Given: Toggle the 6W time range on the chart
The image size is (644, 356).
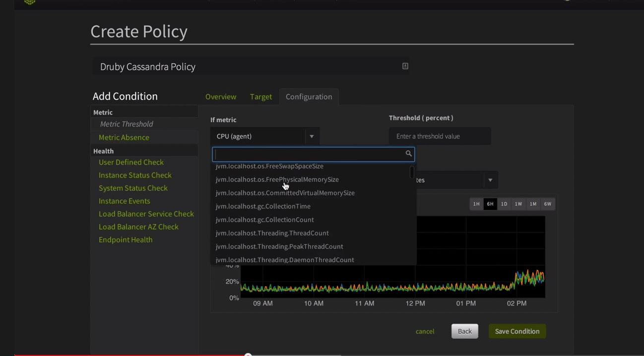Looking at the screenshot, I should pyautogui.click(x=547, y=204).
